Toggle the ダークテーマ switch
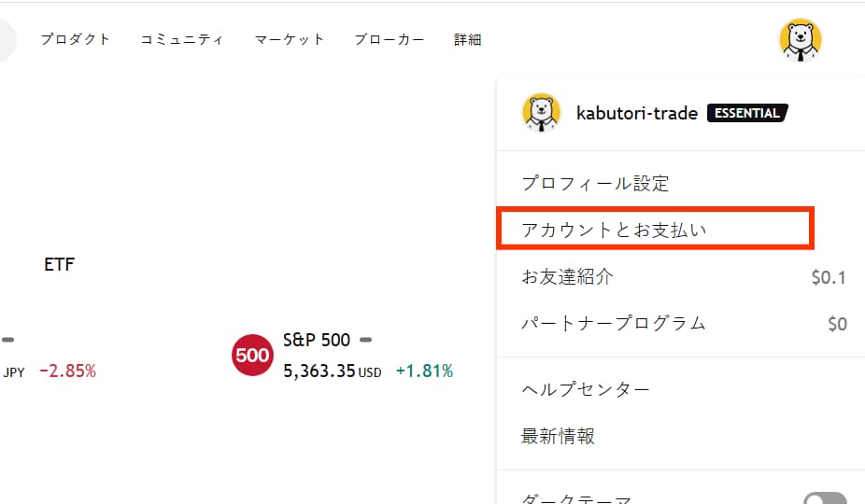 (825, 499)
